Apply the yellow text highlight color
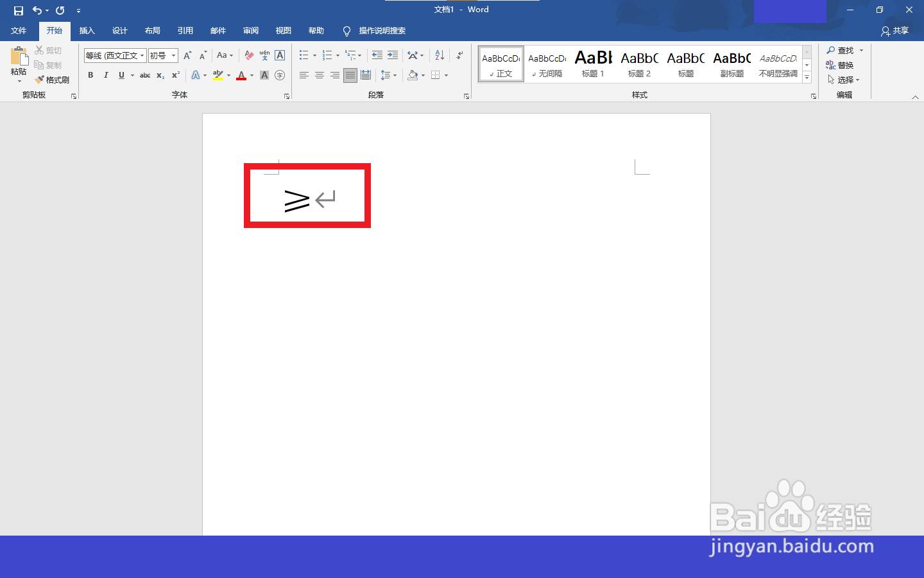Image resolution: width=924 pixels, height=578 pixels. tap(218, 75)
